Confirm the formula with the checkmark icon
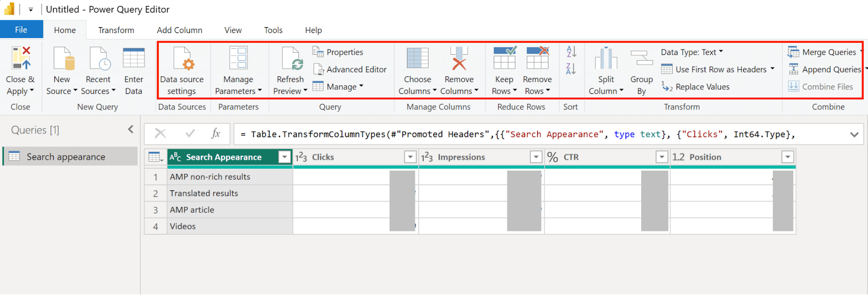Image resolution: width=868 pixels, height=295 pixels. pyautogui.click(x=190, y=133)
